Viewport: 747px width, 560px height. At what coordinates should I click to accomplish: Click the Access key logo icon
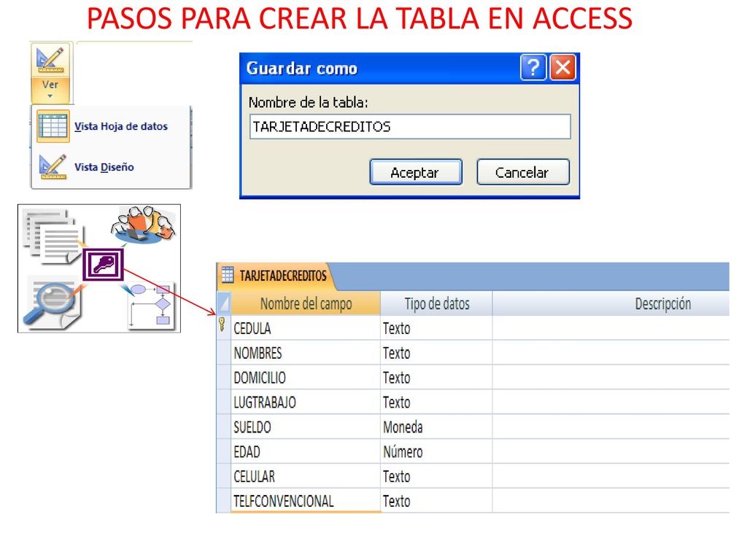(104, 264)
